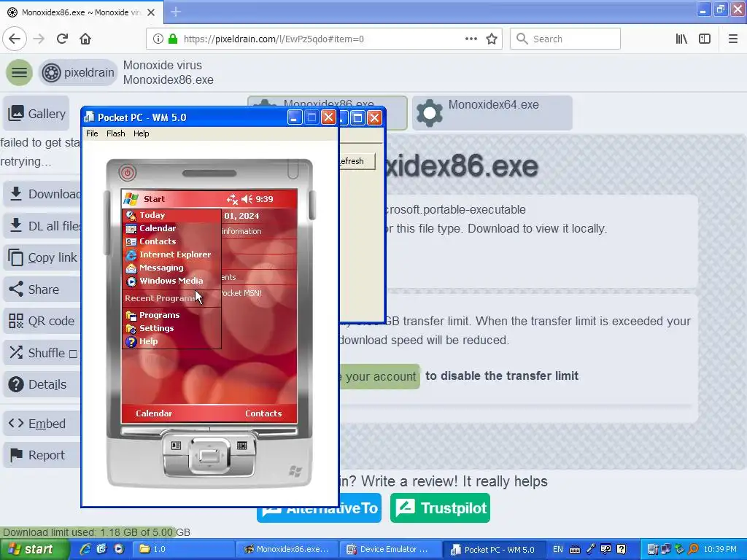Launch Windows Media from Start menu
This screenshot has height=560, width=747.
[x=172, y=281]
